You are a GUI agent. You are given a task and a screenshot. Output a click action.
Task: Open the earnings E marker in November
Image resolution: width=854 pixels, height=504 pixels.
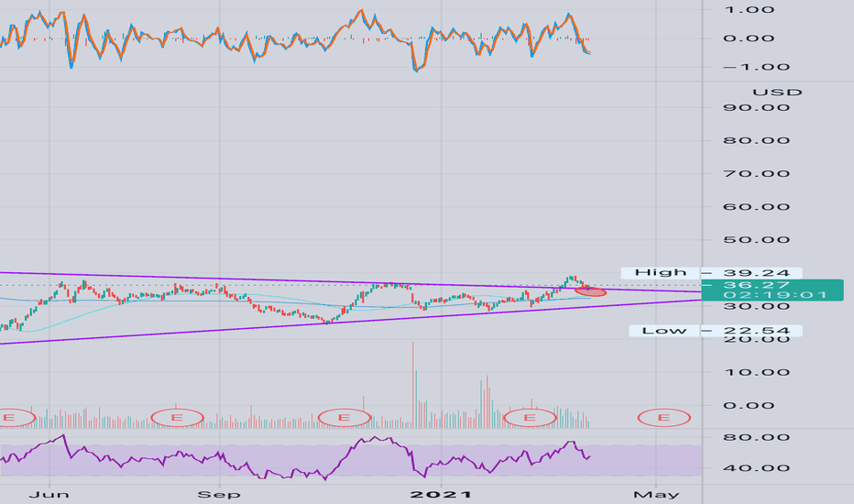click(345, 418)
